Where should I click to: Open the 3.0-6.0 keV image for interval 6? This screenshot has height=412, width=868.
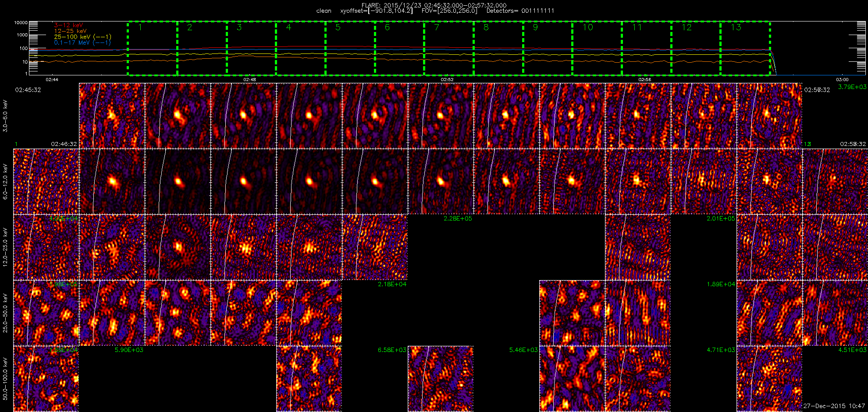[375, 116]
